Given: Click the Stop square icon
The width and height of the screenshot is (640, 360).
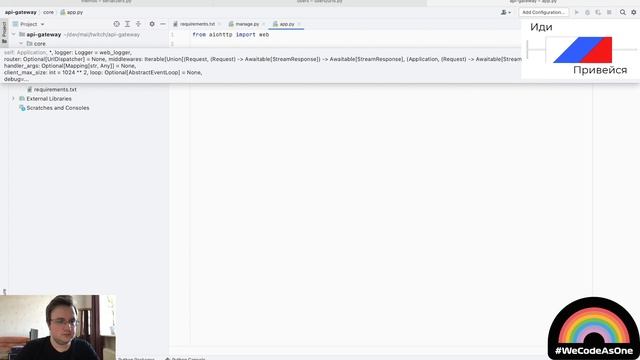Looking at the screenshot, I should pos(609,12).
